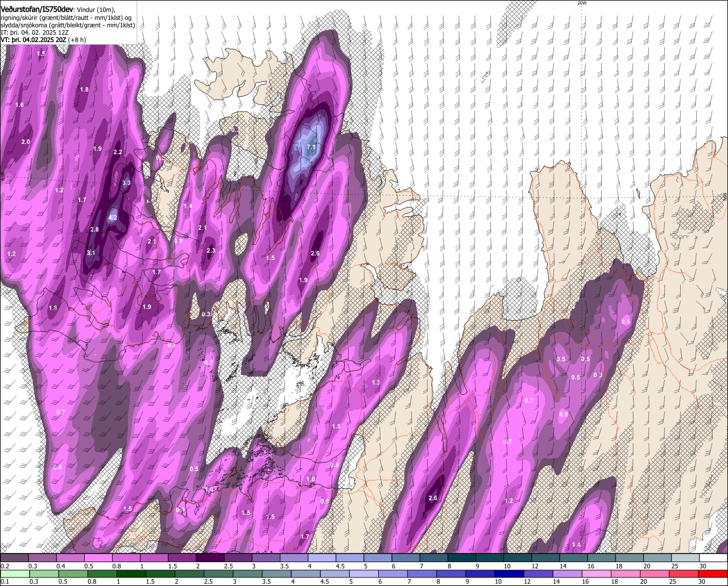Click the 20W longitude label
This screenshot has height=586, width=728.
[x=582, y=3]
